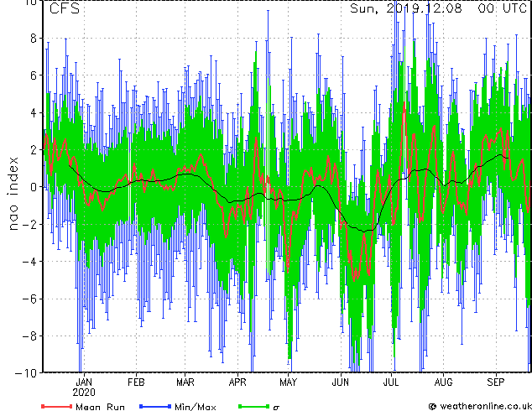Click the SEP x-axis label
The height and width of the screenshot is (411, 532).
[496, 382]
